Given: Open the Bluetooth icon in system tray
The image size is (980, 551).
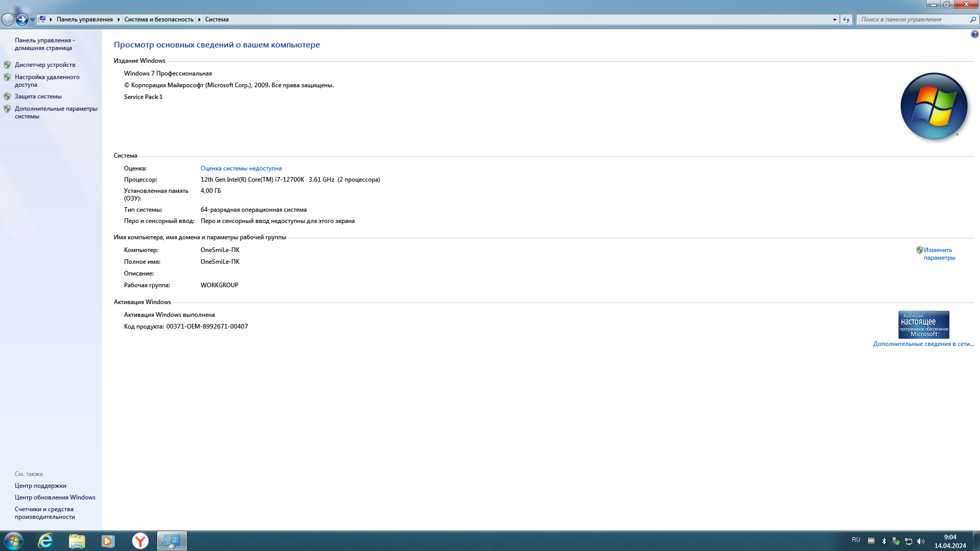Looking at the screenshot, I should pos(884,541).
